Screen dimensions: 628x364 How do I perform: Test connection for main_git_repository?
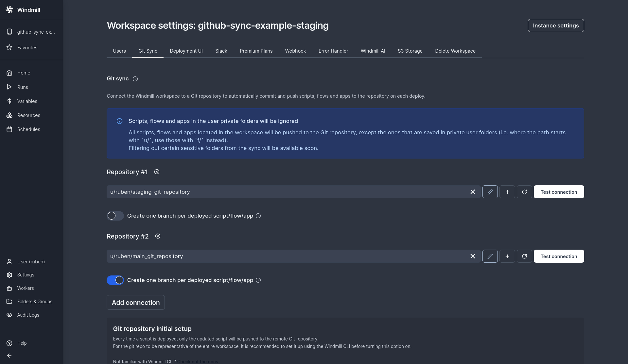click(559, 256)
